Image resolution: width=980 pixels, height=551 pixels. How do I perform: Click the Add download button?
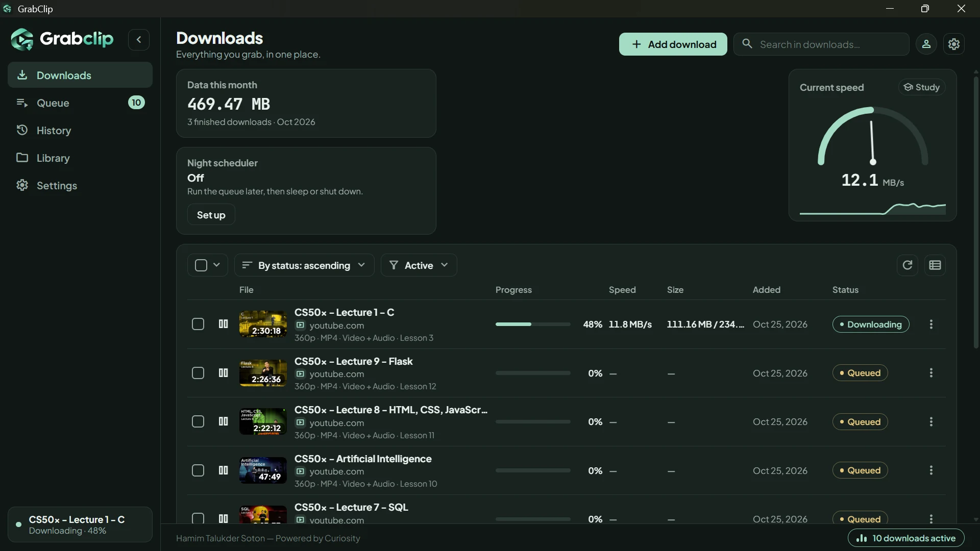pos(673,44)
